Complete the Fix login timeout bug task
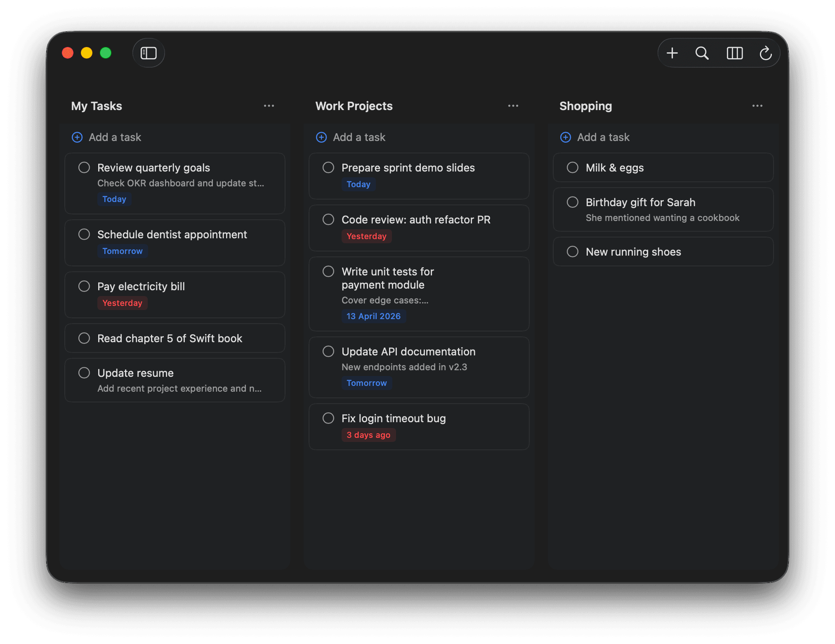 (x=328, y=418)
